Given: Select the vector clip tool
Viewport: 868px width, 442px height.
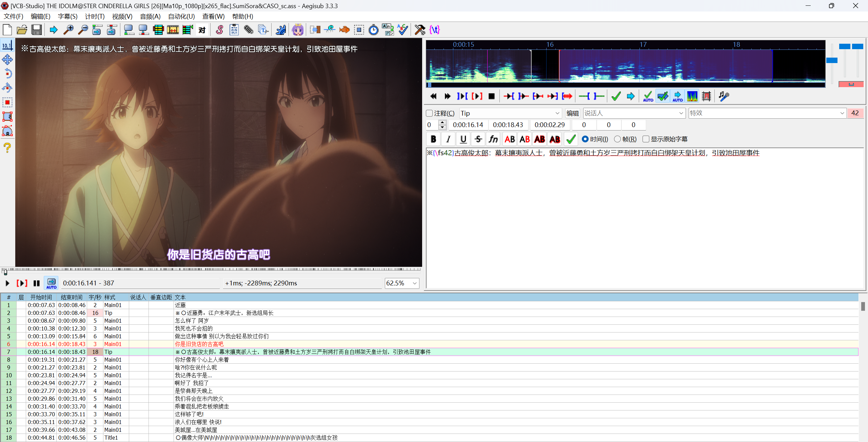Looking at the screenshot, I should (x=7, y=131).
